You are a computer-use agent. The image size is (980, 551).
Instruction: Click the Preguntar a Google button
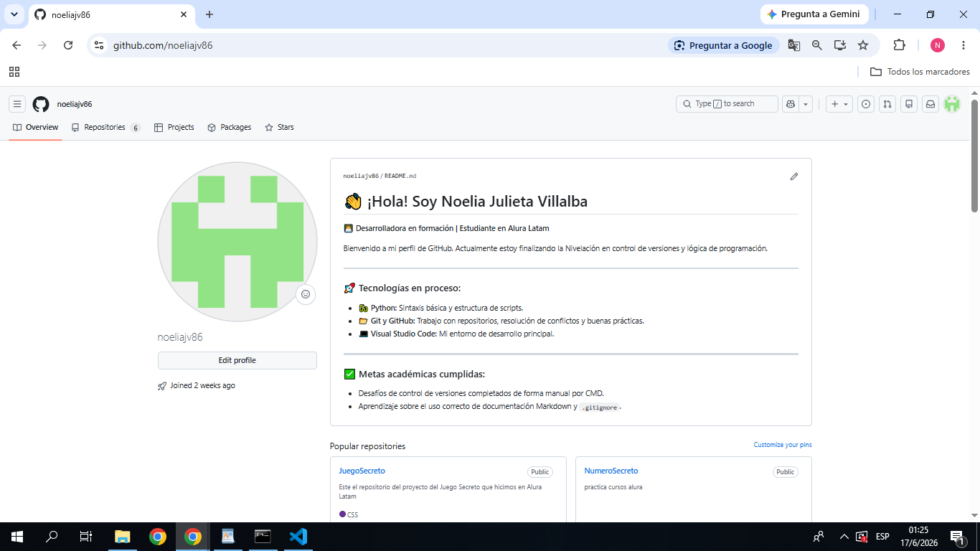724,45
